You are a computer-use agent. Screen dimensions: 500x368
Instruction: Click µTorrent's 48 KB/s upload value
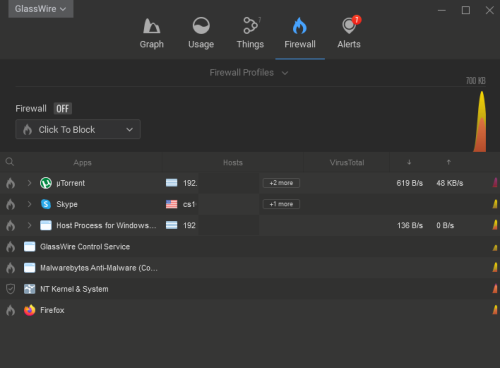pos(450,183)
